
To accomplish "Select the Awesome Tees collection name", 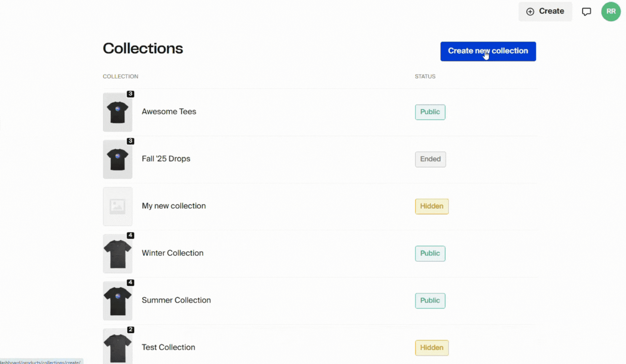I will click(x=169, y=112).
